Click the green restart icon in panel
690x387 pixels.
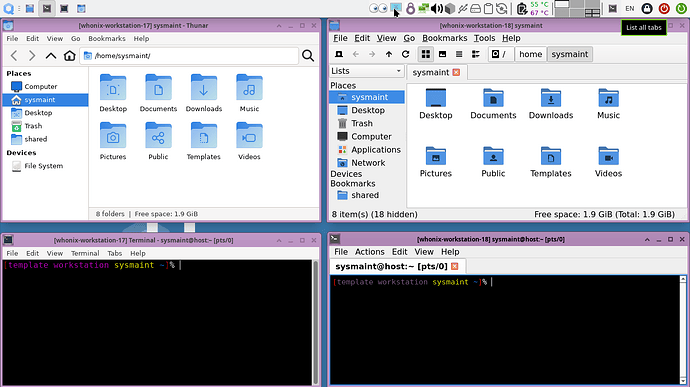point(681,8)
